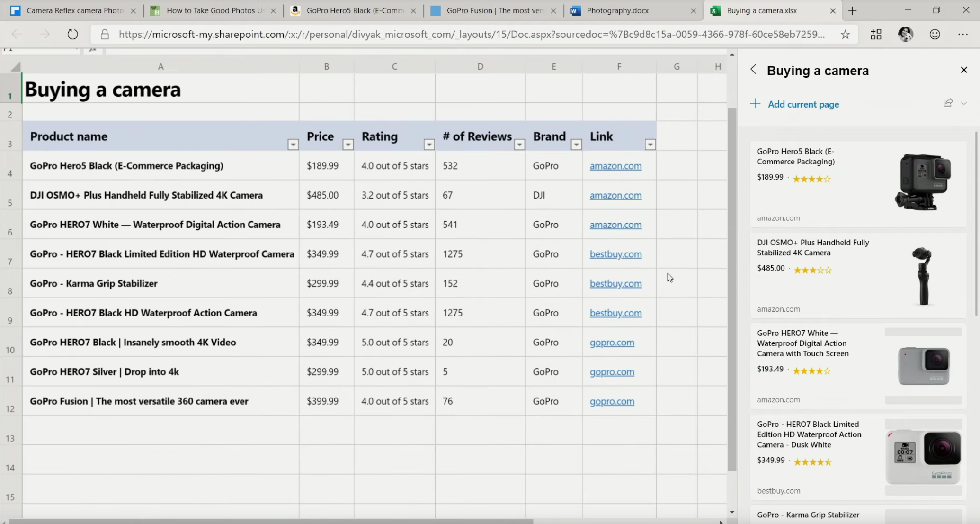Click the browser refresh icon
The height and width of the screenshot is (524, 980).
coord(72,34)
